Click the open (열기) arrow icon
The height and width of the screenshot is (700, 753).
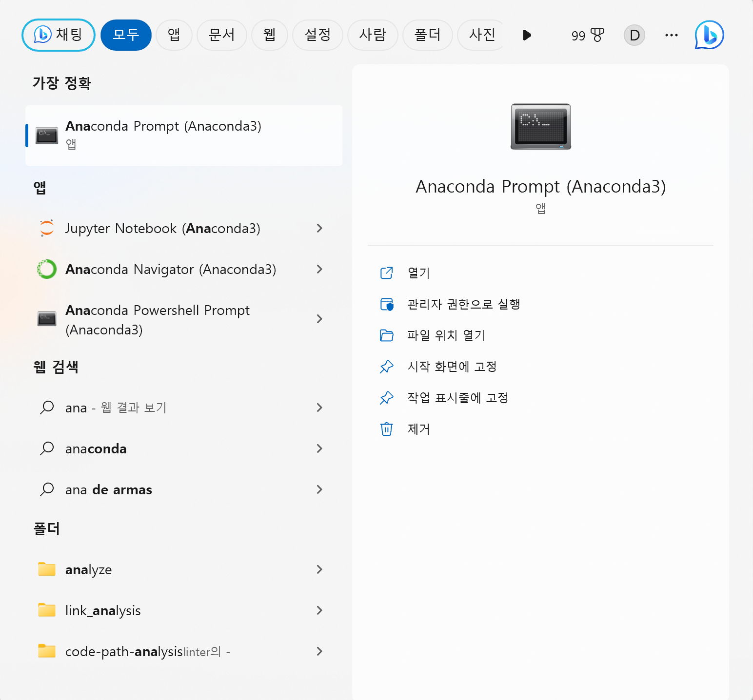386,273
